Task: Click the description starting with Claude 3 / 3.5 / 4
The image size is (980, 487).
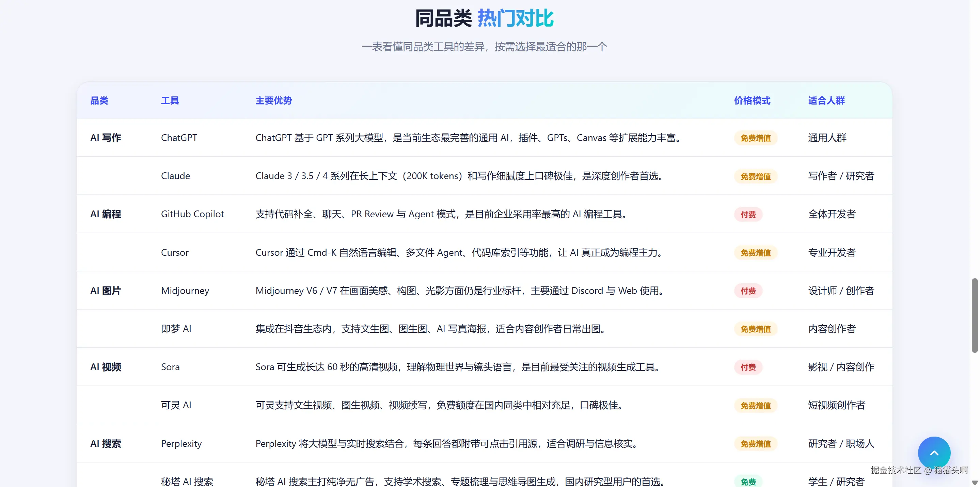Action: click(460, 176)
